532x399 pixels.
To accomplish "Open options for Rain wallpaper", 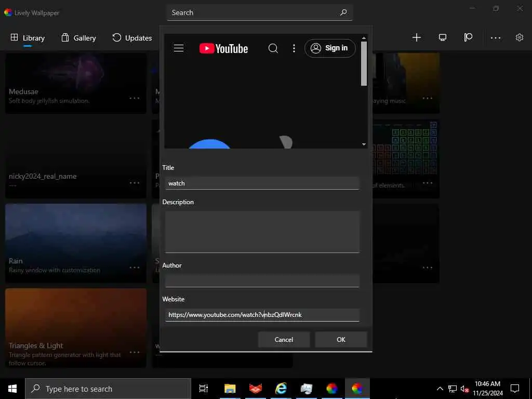I will tap(135, 268).
